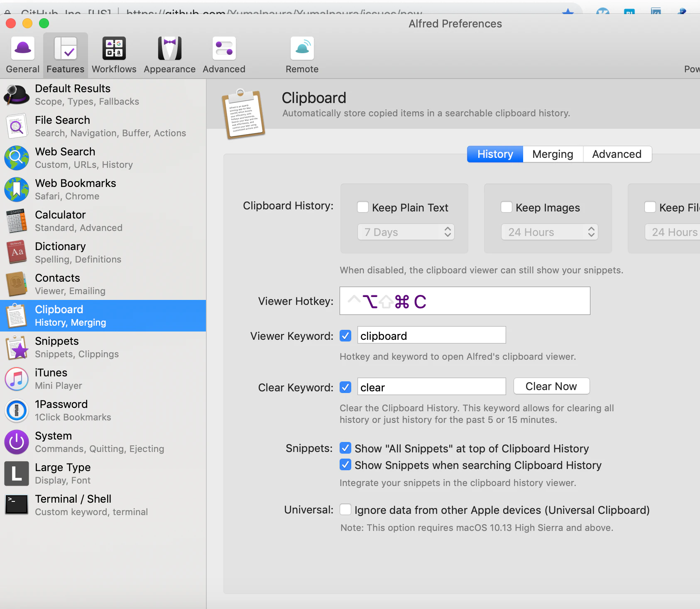
Task: Click the yellow minimize window button
Action: [x=27, y=23]
